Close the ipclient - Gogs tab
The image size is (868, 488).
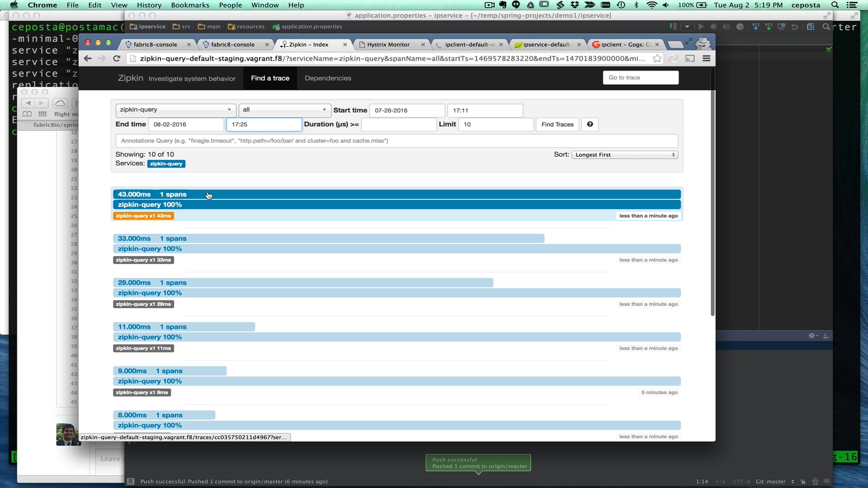(x=657, y=44)
